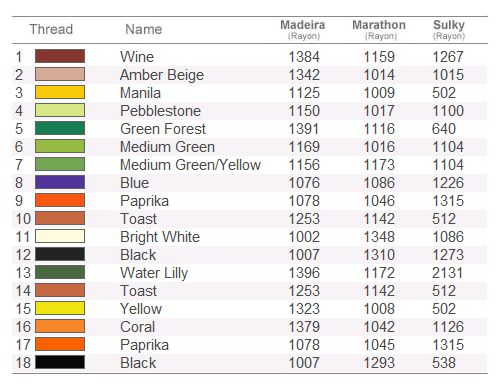Click the Green Forest swatch
The image size is (500, 384).
(60, 128)
